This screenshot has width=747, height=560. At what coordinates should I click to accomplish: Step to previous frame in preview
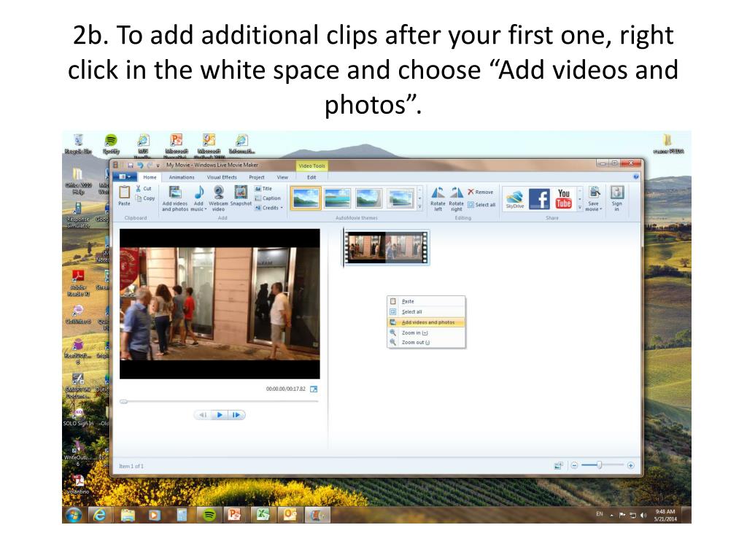click(203, 415)
